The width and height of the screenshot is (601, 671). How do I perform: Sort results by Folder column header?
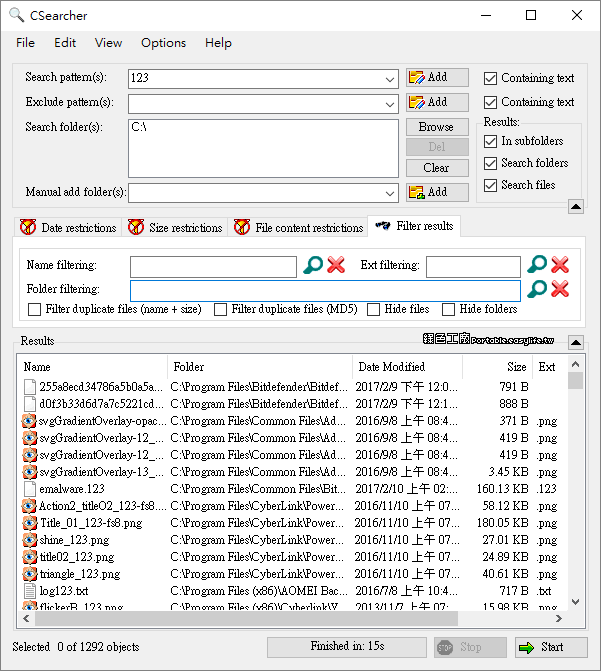click(x=260, y=367)
